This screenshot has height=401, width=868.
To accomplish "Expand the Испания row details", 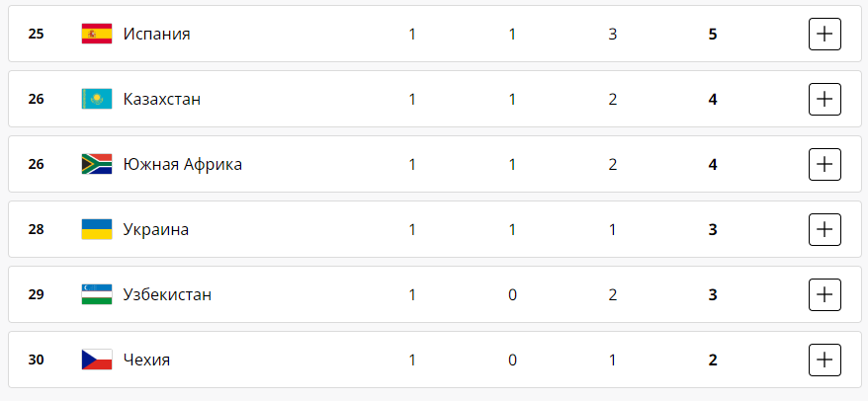I will (x=825, y=35).
